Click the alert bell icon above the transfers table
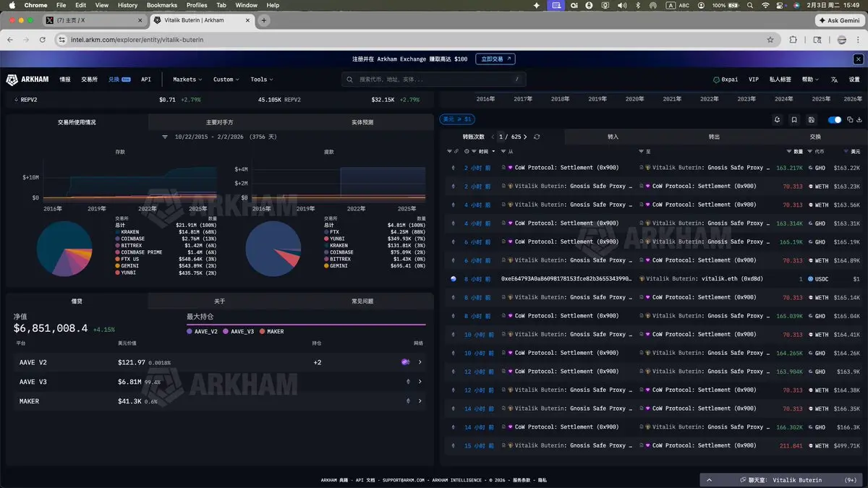The height and width of the screenshot is (488, 868). pyautogui.click(x=777, y=120)
